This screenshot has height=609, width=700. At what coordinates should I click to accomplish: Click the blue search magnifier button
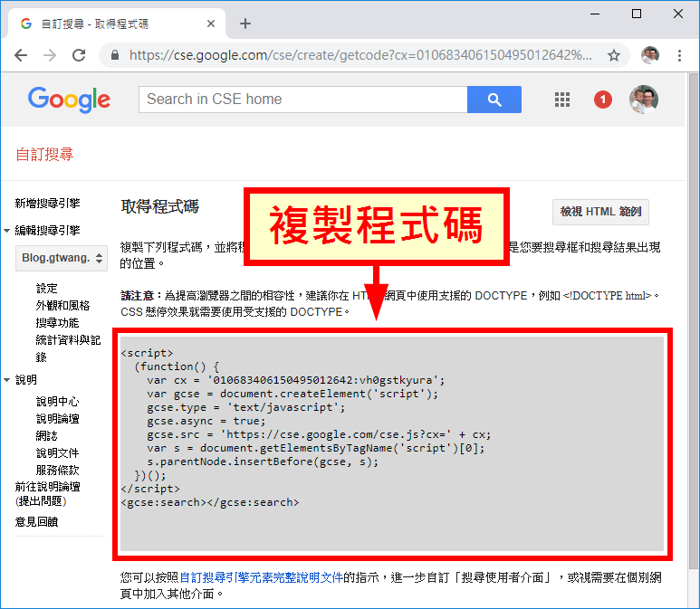(x=494, y=100)
